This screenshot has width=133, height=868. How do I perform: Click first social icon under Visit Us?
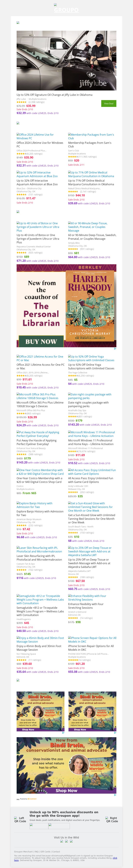[x=62, y=841]
